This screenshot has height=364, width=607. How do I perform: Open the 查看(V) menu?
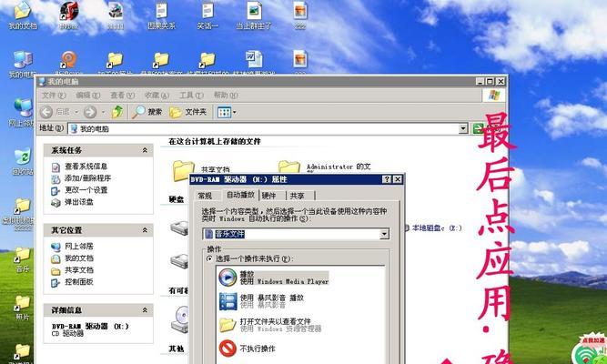[x=122, y=95]
